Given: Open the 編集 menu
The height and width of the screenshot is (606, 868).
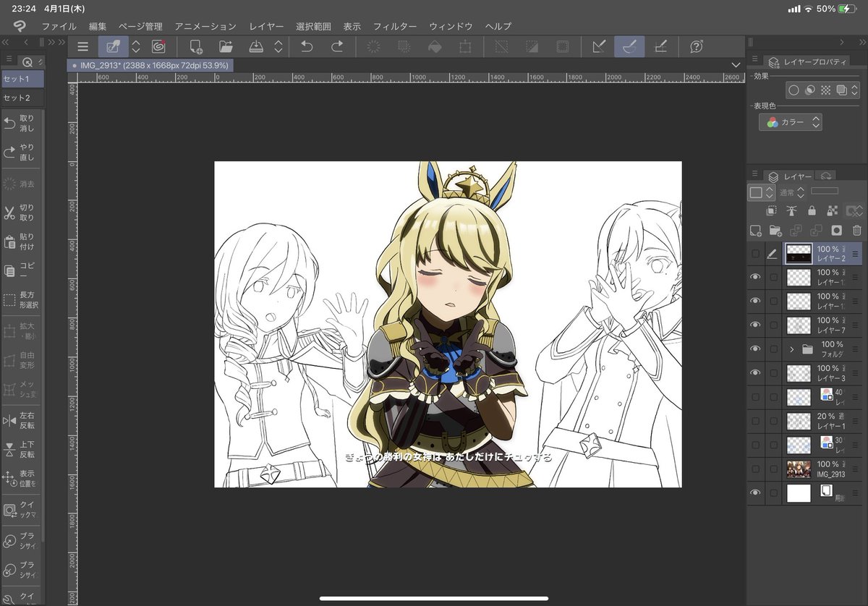Looking at the screenshot, I should tap(98, 26).
